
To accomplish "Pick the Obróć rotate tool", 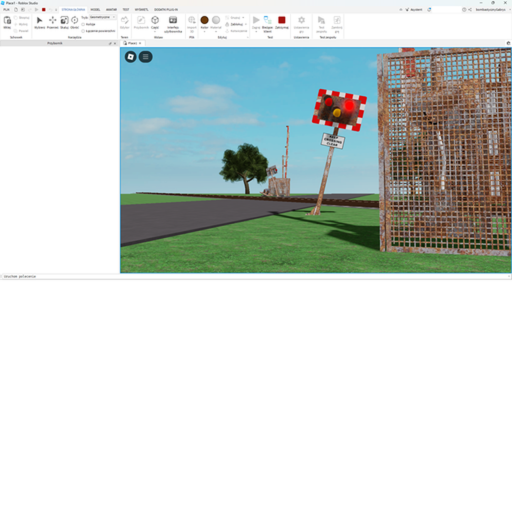I will 74,22.
